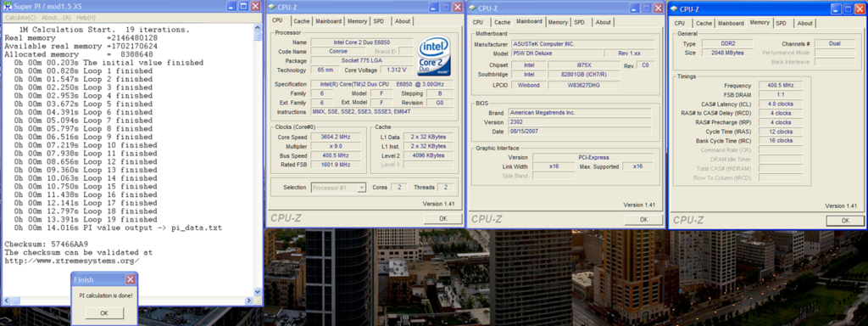
Task: Select the CPU tab in the Mainboard CPU-Z window
Action: [478, 22]
